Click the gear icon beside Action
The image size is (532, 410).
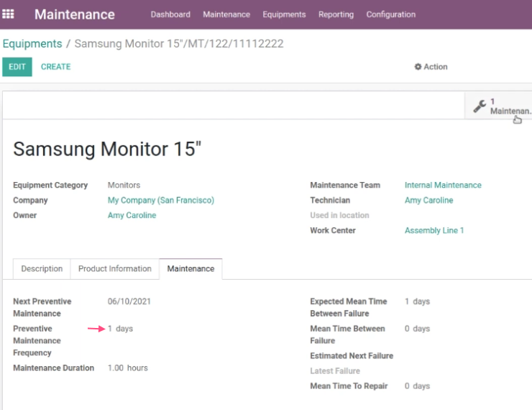418,67
